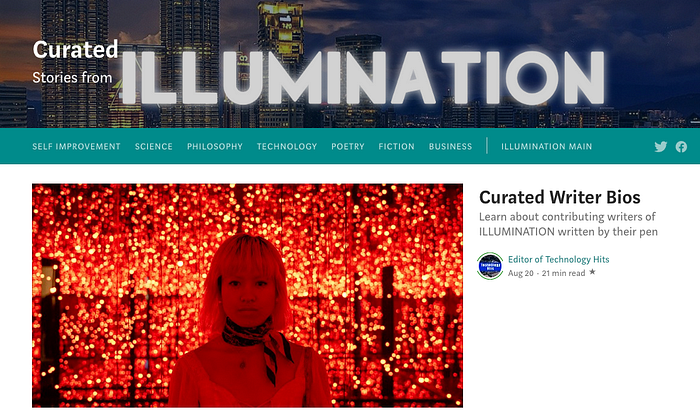Visit the ILLUMINATION MAIN link
The image size is (700, 419).
coord(546,146)
